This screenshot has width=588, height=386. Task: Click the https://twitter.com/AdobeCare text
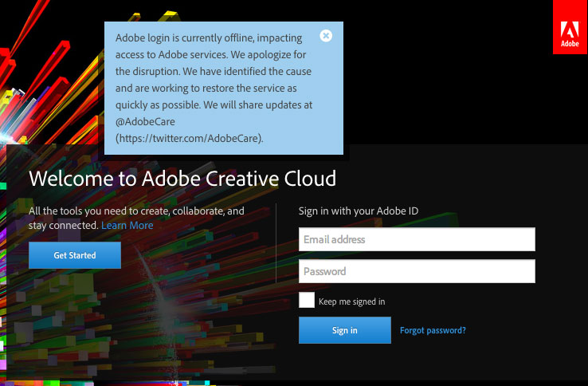pos(189,138)
